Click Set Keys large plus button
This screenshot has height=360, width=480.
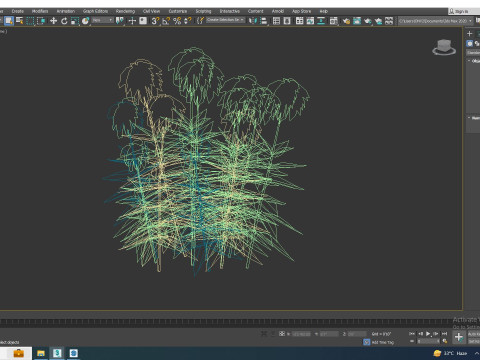tap(459, 337)
